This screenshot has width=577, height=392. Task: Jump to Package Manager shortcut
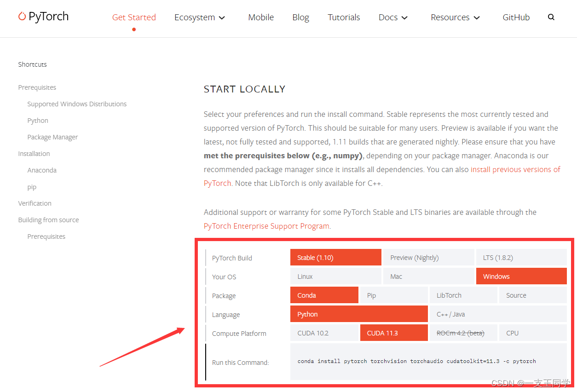pos(52,137)
